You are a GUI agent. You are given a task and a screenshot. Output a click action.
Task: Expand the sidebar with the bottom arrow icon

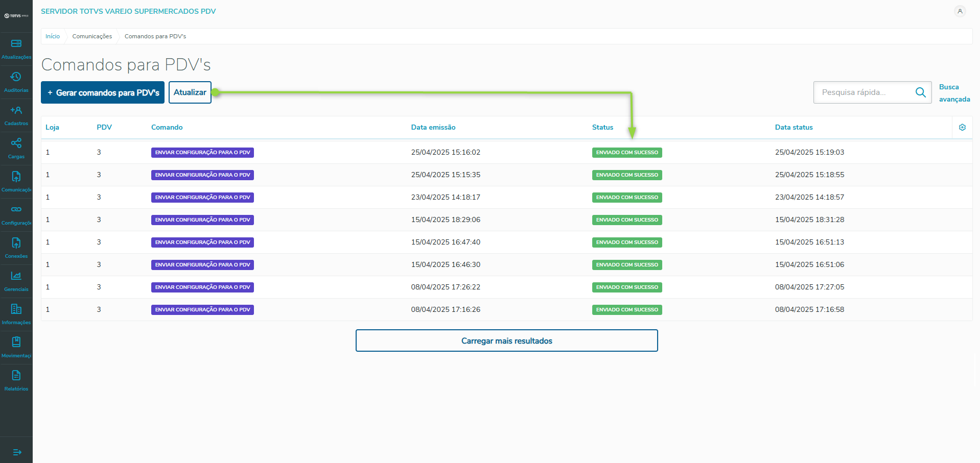tap(17, 452)
